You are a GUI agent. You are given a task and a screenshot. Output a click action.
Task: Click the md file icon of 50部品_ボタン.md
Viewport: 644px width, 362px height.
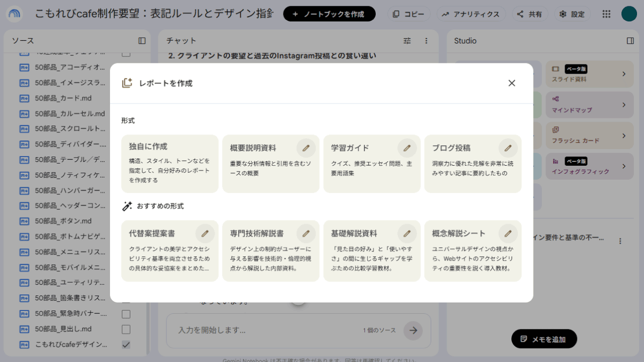(24, 221)
